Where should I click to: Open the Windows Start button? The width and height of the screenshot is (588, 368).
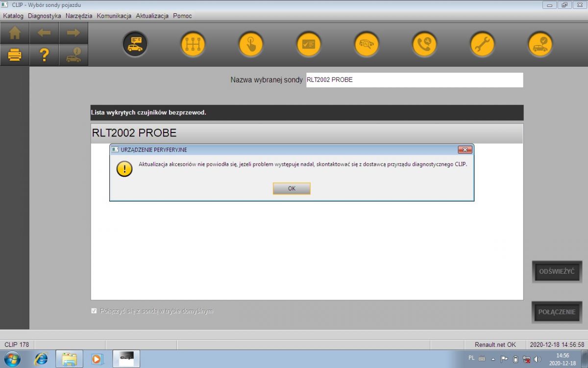coord(12,359)
